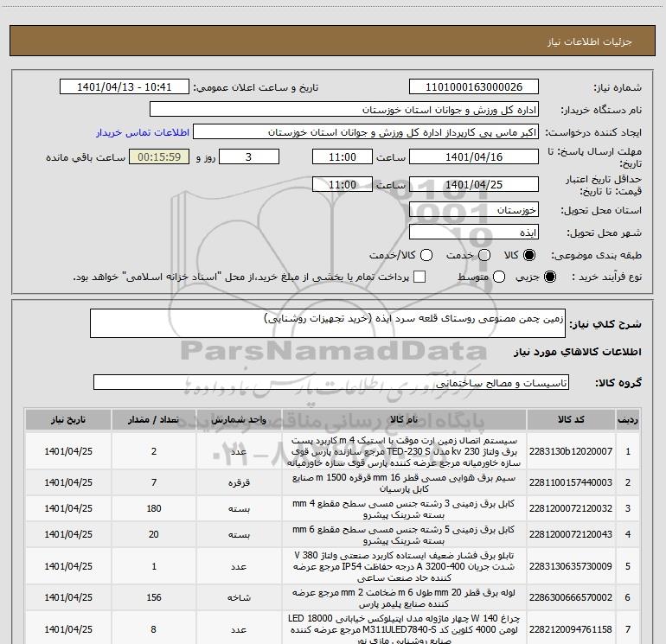
Task: Select the کالا/خدمت radio button
Action: pos(426,255)
